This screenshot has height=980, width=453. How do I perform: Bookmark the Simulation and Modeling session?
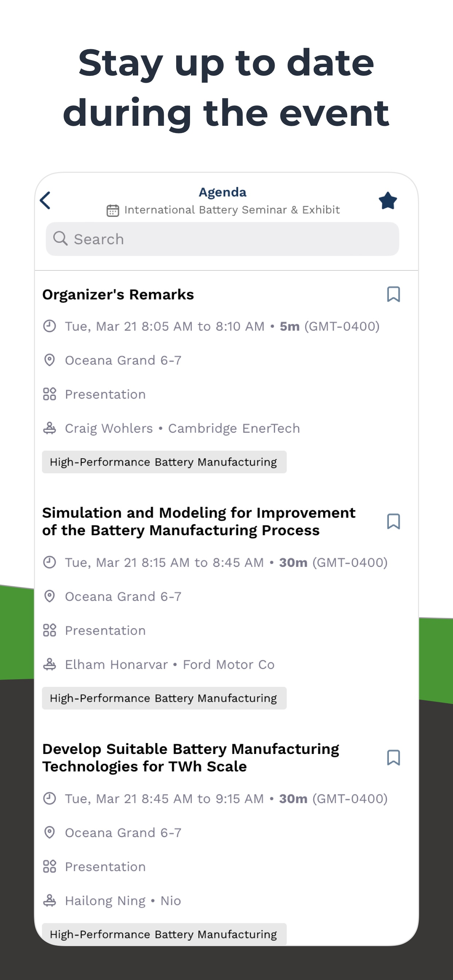pos(393,521)
